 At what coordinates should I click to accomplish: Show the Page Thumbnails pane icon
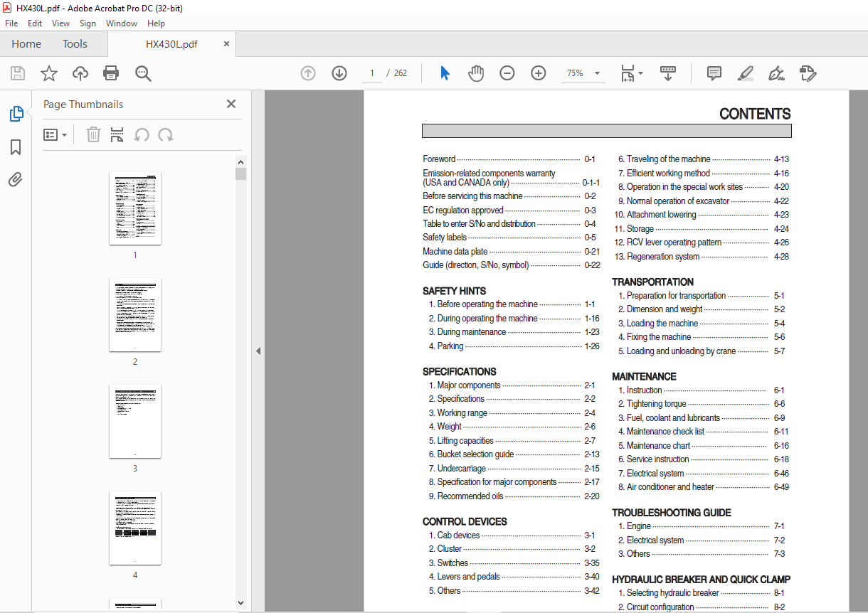click(x=16, y=114)
